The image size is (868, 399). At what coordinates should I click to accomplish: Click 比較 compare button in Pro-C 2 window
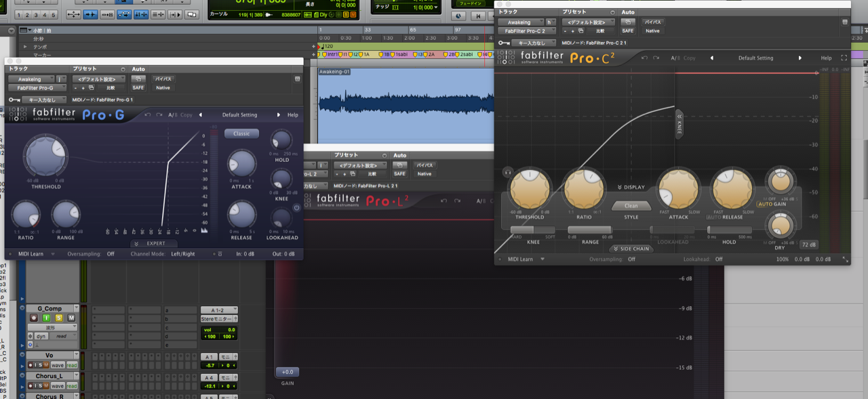point(601,30)
